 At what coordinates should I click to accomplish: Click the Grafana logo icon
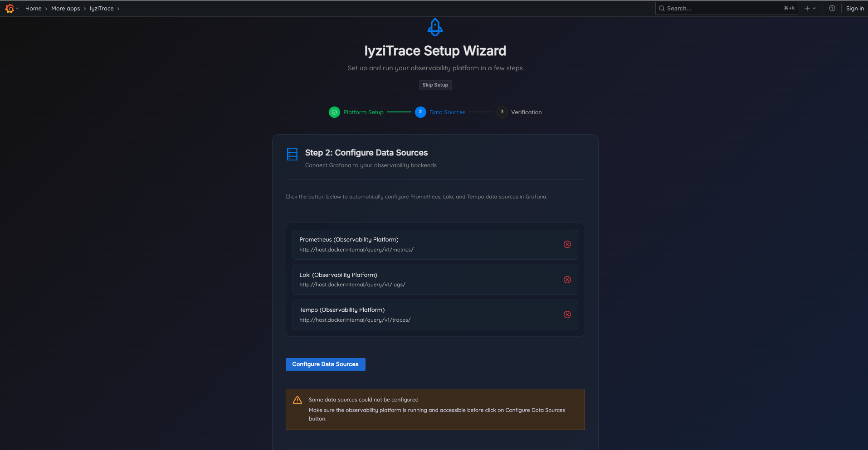pos(9,8)
